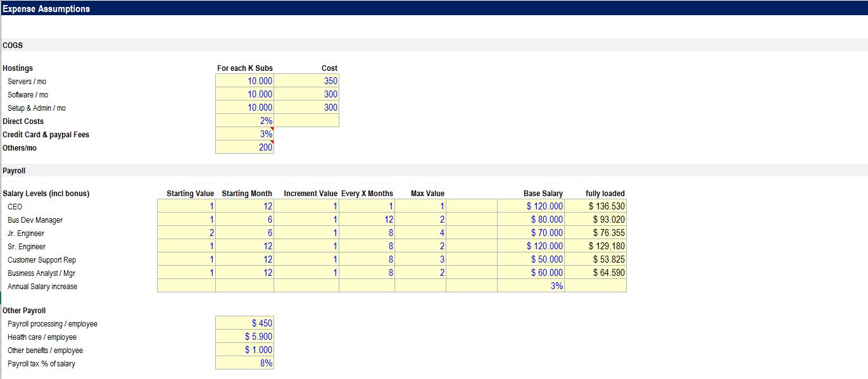Select Business Analyst / Mgr increment value

pos(306,273)
